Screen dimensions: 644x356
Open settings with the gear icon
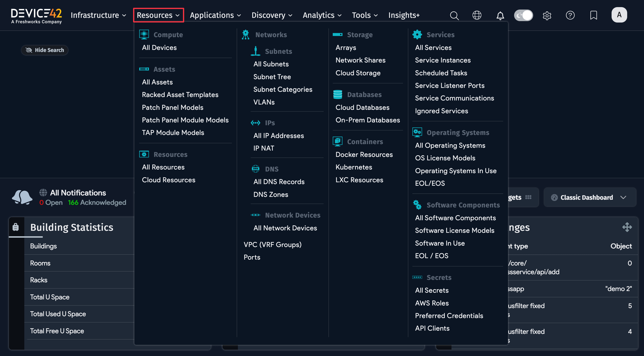(547, 15)
